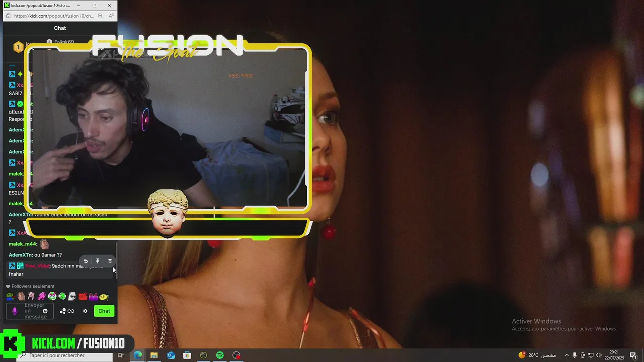The image size is (644, 362).
Task: Click the Chat header title
Action: tap(60, 28)
